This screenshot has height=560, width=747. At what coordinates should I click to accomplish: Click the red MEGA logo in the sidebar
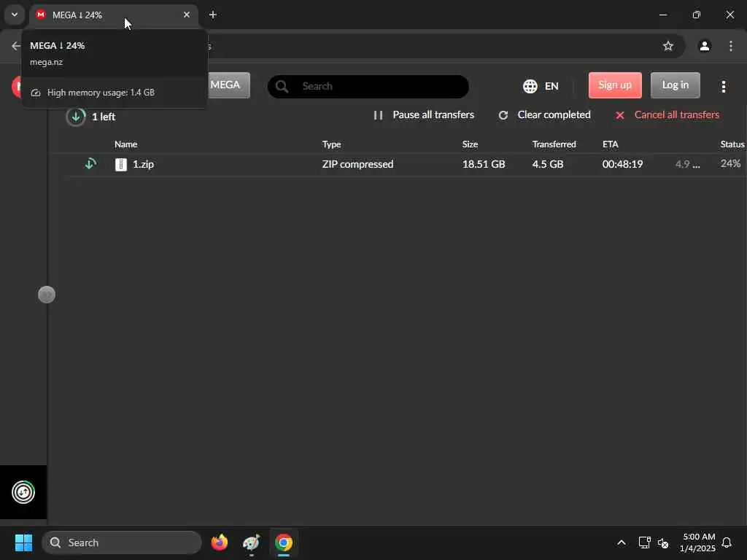point(17,87)
